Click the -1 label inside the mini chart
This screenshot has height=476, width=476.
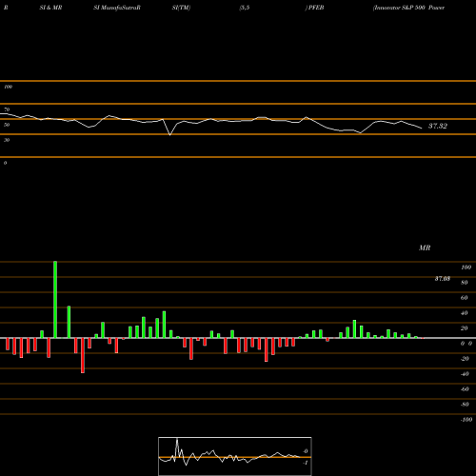pyautogui.click(x=305, y=463)
